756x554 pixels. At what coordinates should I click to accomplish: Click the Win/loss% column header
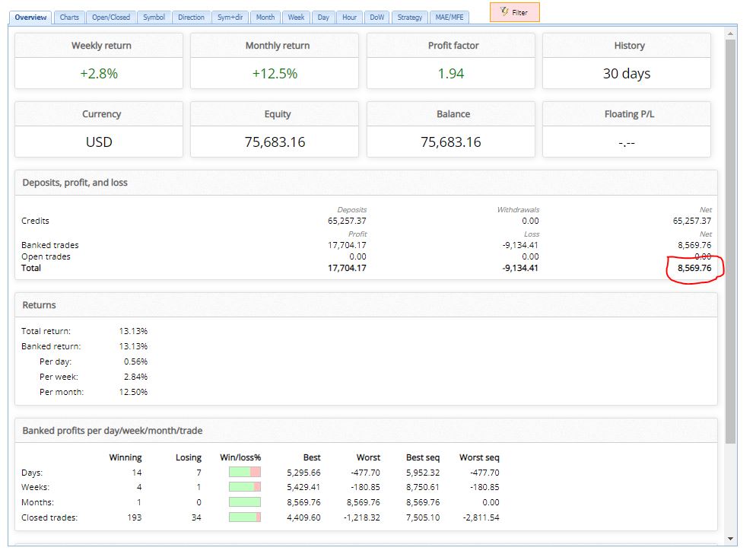[x=240, y=457]
